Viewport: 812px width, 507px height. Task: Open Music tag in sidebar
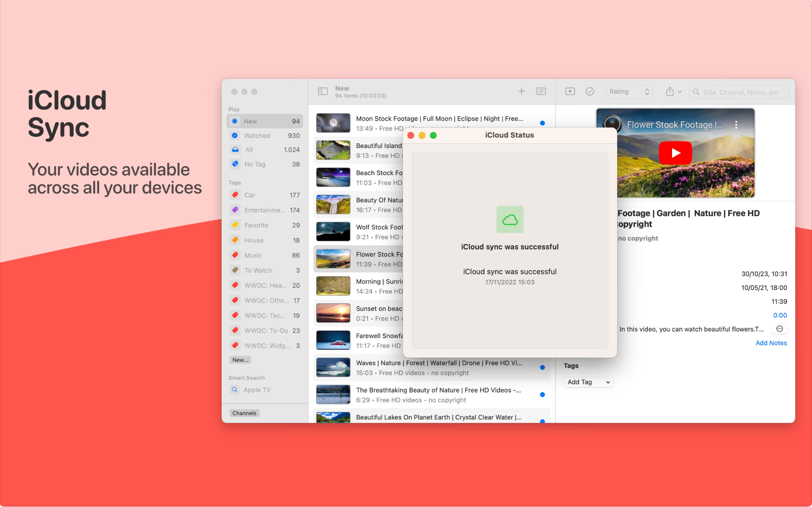(x=265, y=255)
